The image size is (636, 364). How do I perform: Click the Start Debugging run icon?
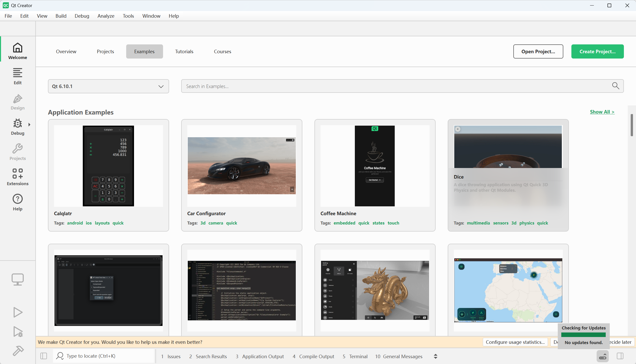(x=18, y=331)
